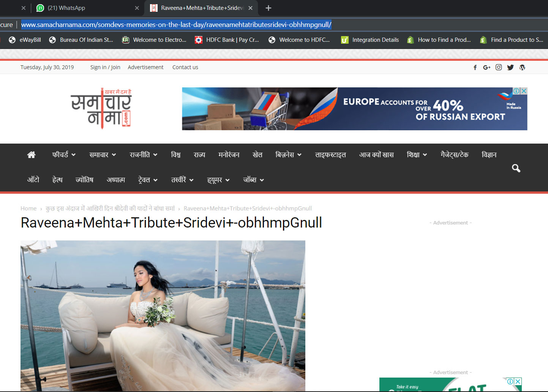Close the Raveena Mehta browser tab

pyautogui.click(x=250, y=8)
